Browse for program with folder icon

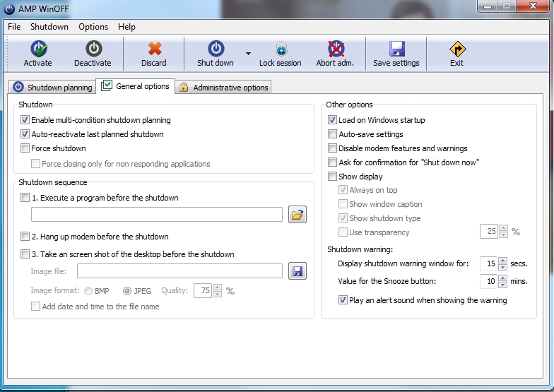click(297, 215)
